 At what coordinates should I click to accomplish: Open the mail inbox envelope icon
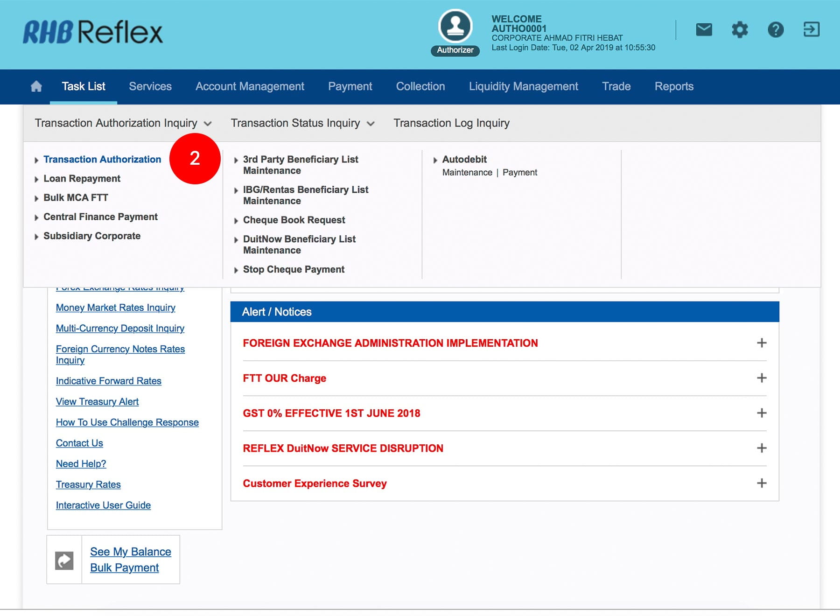[x=704, y=30]
